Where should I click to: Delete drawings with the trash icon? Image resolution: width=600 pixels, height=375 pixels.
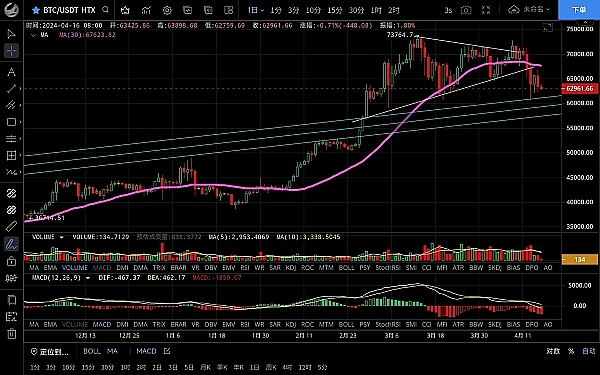coord(11,333)
